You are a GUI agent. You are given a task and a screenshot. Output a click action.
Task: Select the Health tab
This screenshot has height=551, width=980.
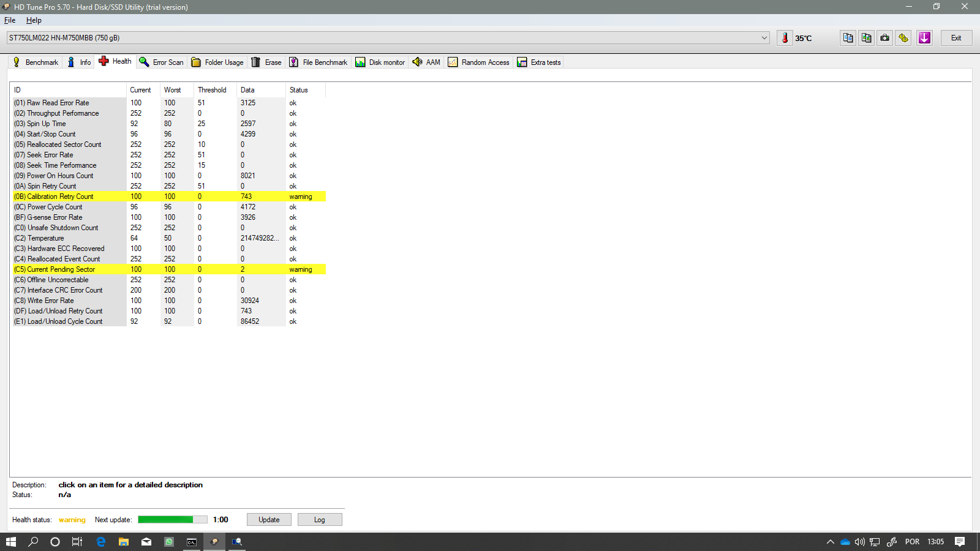[115, 61]
